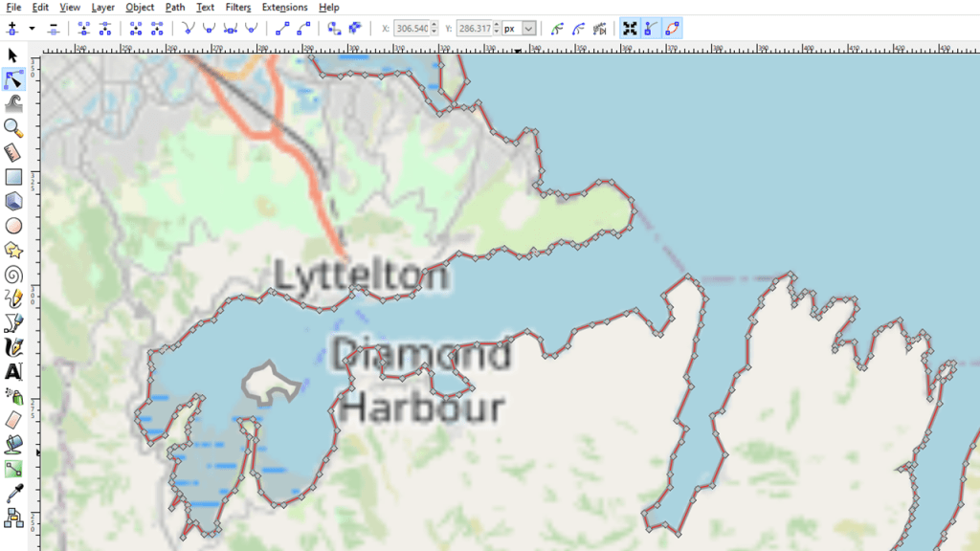Image resolution: width=980 pixels, height=551 pixels.
Task: Pick the Rectangle tool
Action: (13, 177)
